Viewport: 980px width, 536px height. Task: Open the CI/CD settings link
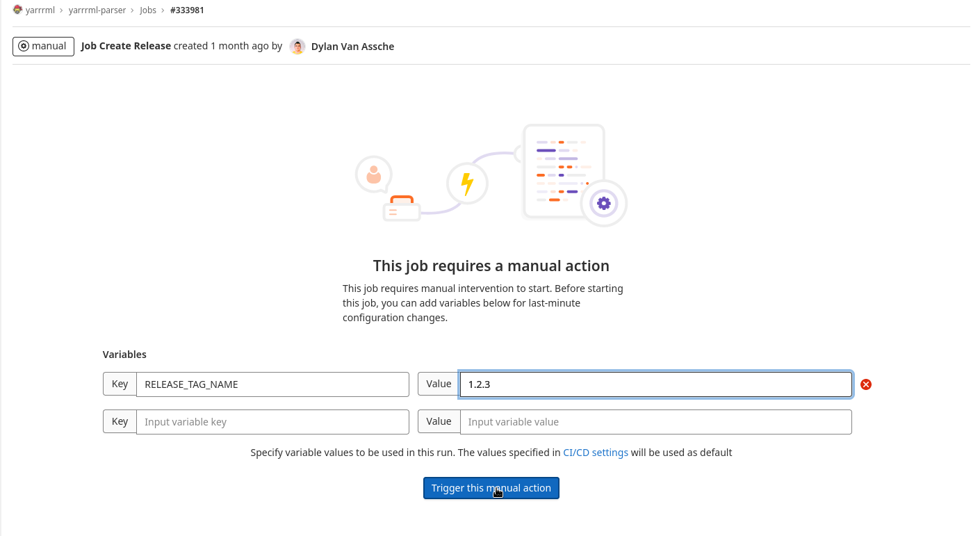pyautogui.click(x=595, y=453)
